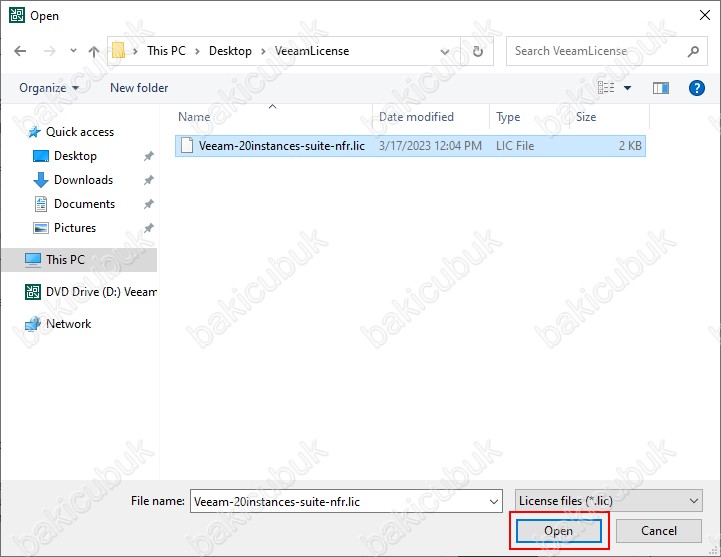Open recent locations dropdown arrow

click(x=74, y=51)
